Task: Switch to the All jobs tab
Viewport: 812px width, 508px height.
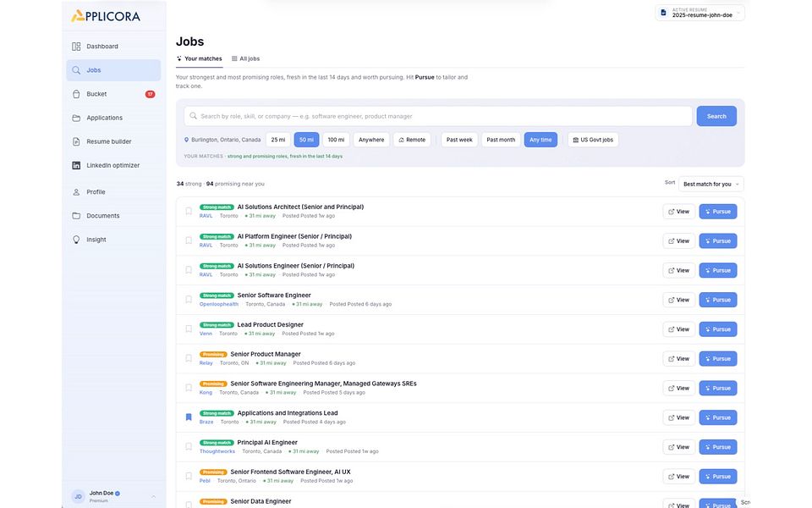Action: point(245,58)
